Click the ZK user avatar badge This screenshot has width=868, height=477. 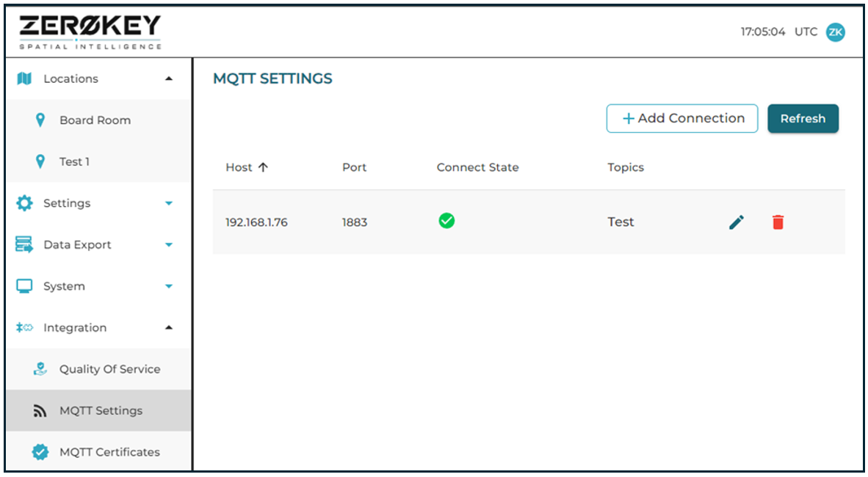point(835,32)
